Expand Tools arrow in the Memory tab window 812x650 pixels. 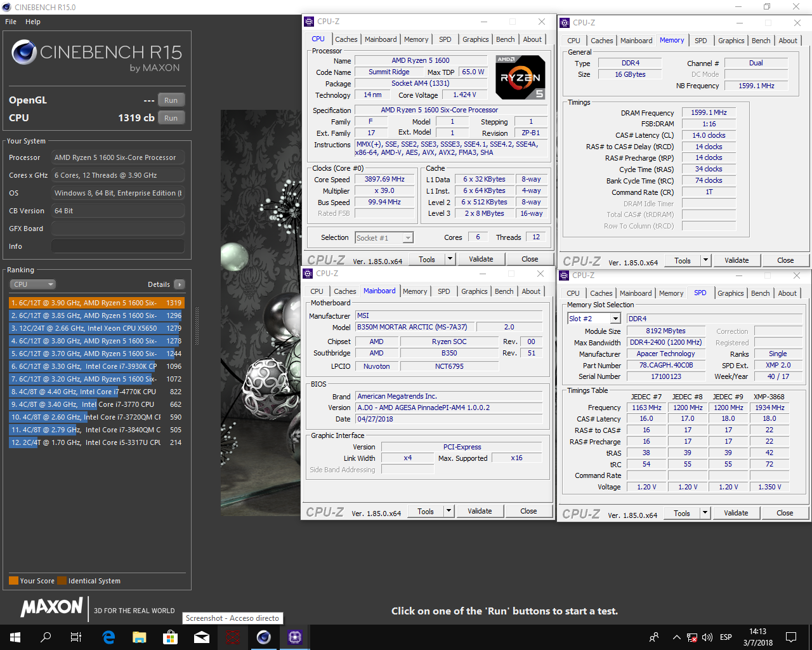point(705,260)
